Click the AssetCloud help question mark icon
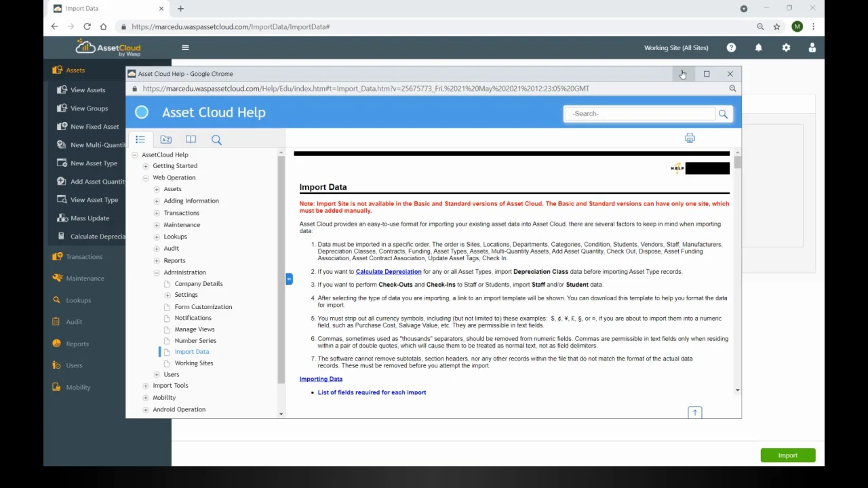This screenshot has width=868, height=488. (x=731, y=47)
